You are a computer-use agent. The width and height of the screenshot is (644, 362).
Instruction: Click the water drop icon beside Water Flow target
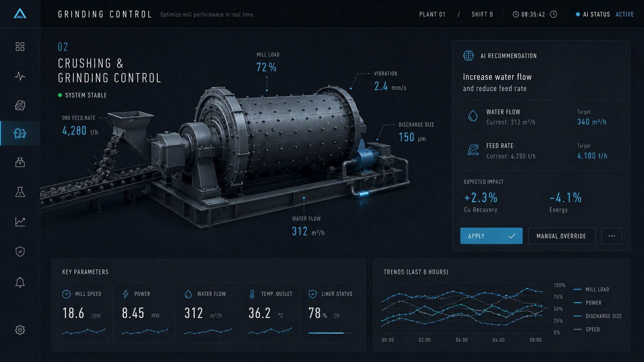coord(473,115)
